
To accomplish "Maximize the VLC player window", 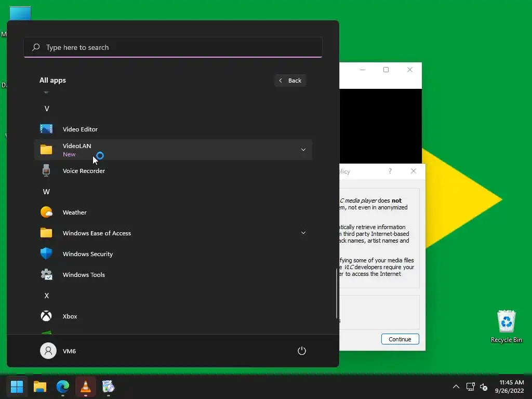I will (x=386, y=70).
